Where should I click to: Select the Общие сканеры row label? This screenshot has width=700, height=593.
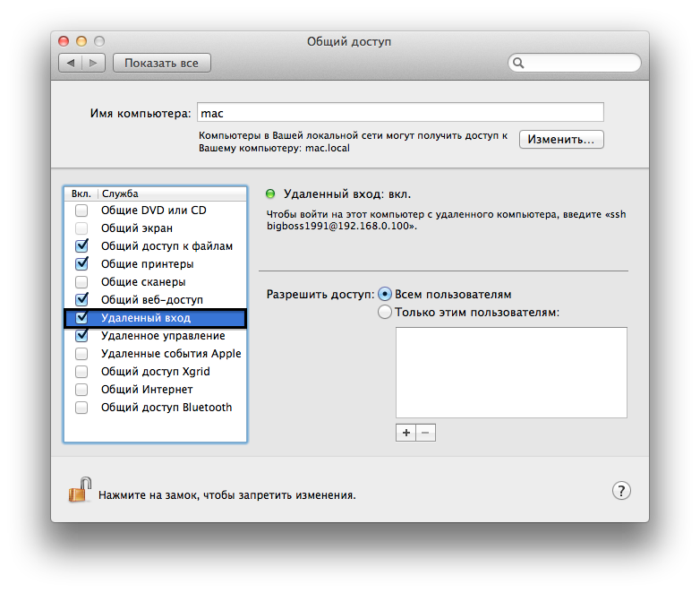pyautogui.click(x=143, y=282)
